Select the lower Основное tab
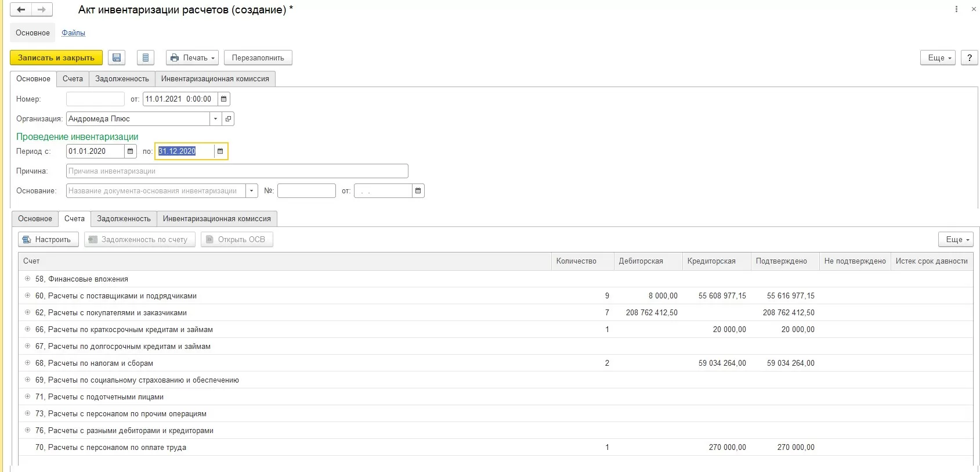Image resolution: width=980 pixels, height=472 pixels. (35, 219)
